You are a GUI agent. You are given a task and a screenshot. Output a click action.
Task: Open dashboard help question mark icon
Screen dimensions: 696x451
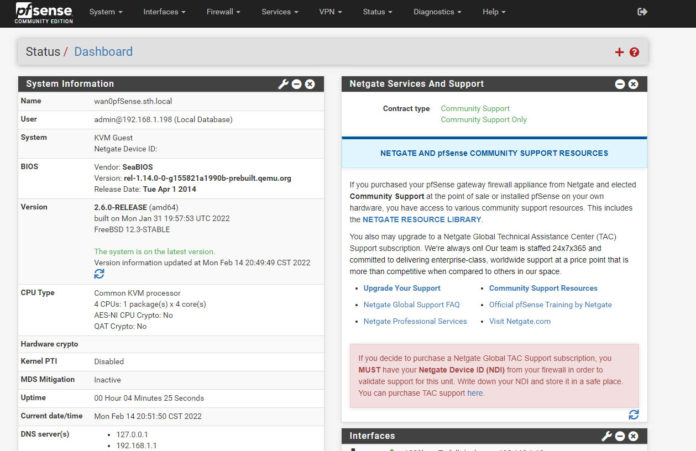(x=634, y=52)
